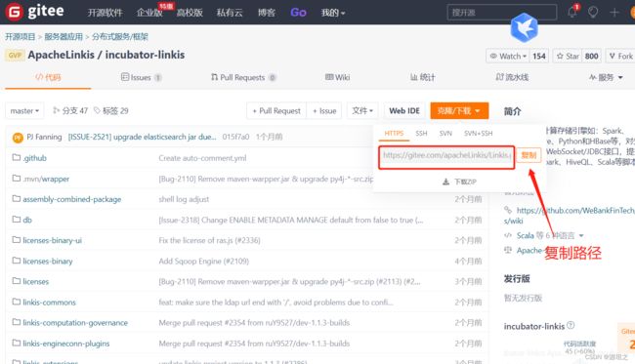Expand the 克隆/下载 dropdown
The height and width of the screenshot is (364, 635).
click(459, 111)
